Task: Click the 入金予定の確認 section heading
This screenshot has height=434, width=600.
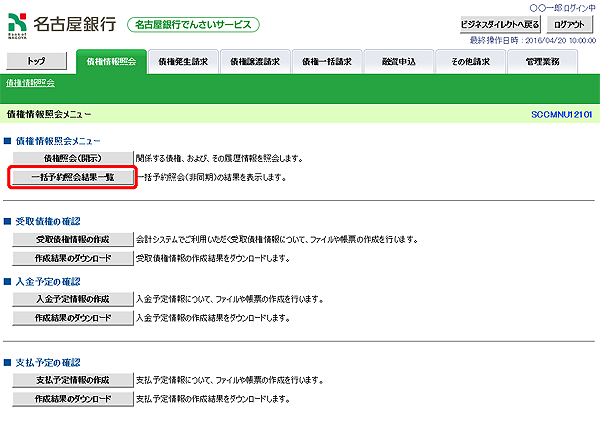Action: click(x=48, y=282)
